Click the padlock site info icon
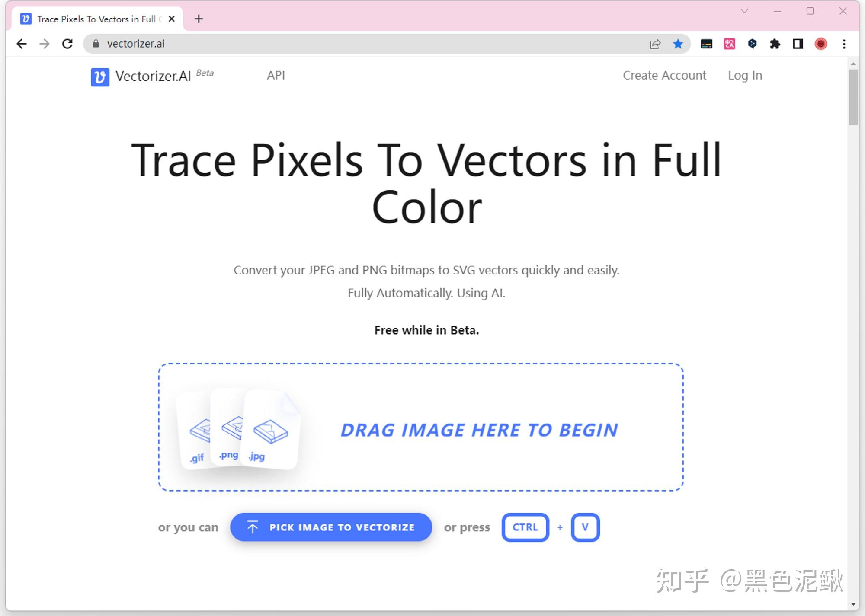 pyautogui.click(x=96, y=44)
